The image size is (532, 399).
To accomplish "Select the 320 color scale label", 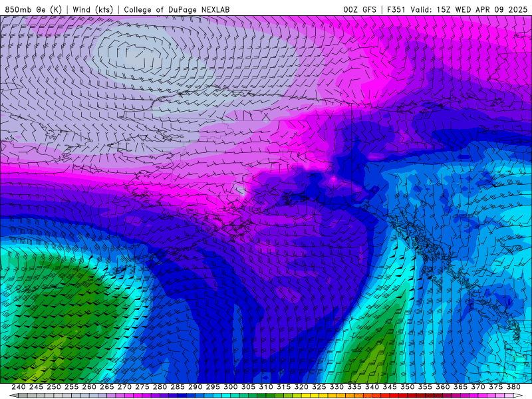I will pos(301,387).
